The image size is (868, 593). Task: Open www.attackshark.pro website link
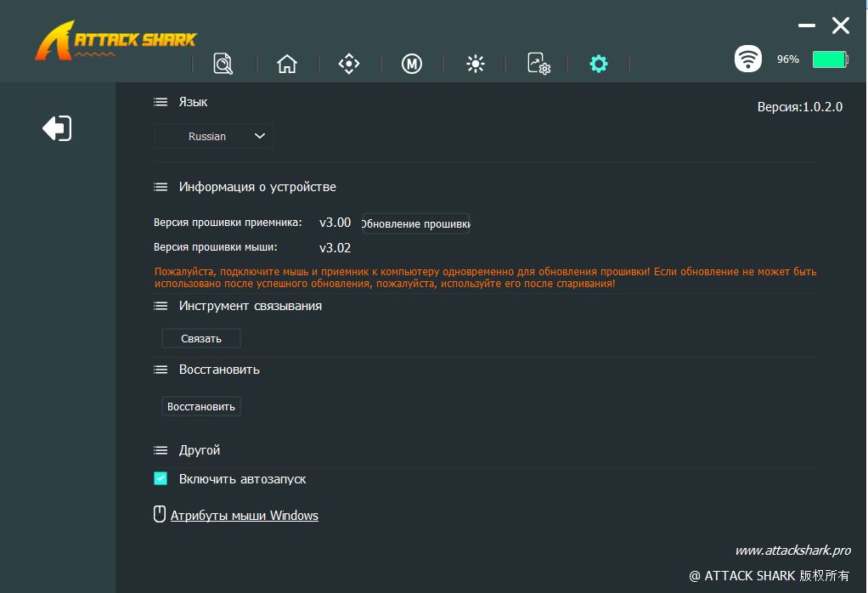point(792,551)
